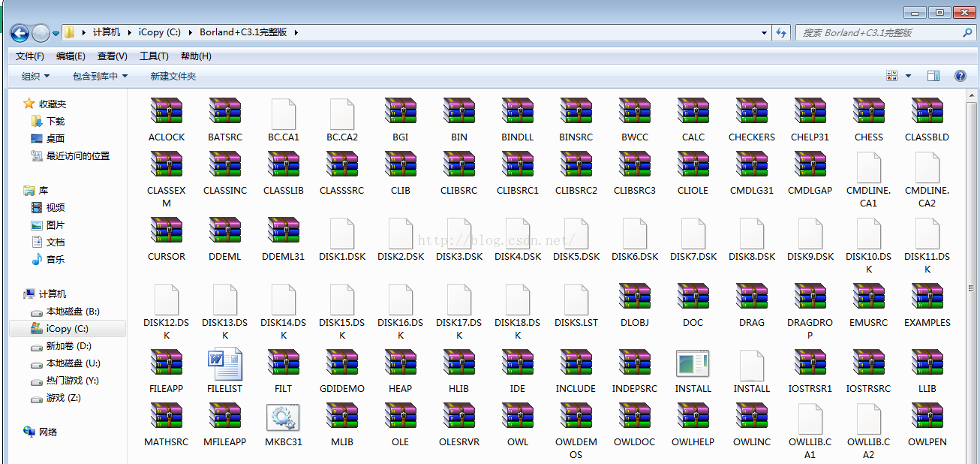Click 计算机 in the address path
The height and width of the screenshot is (464, 980).
107,32
